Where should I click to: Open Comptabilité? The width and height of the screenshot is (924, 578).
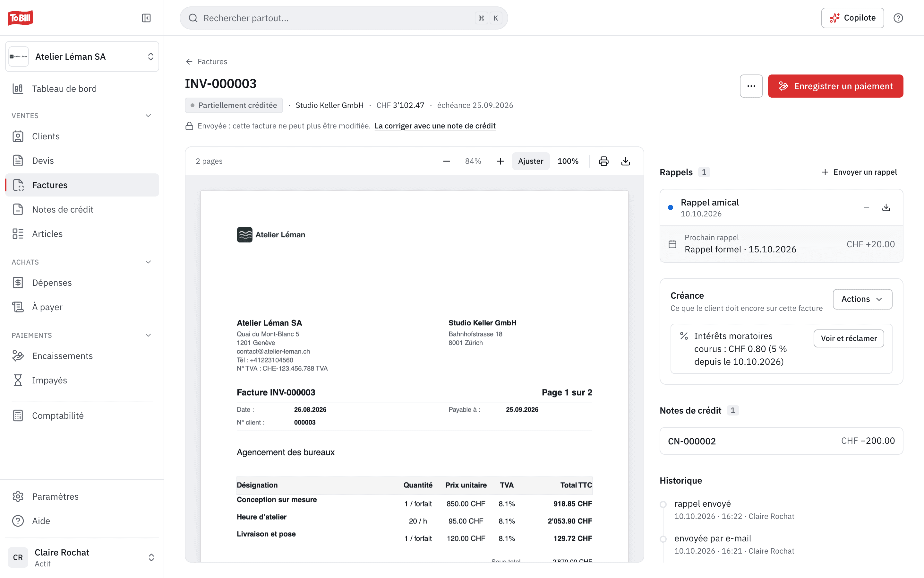82,416
